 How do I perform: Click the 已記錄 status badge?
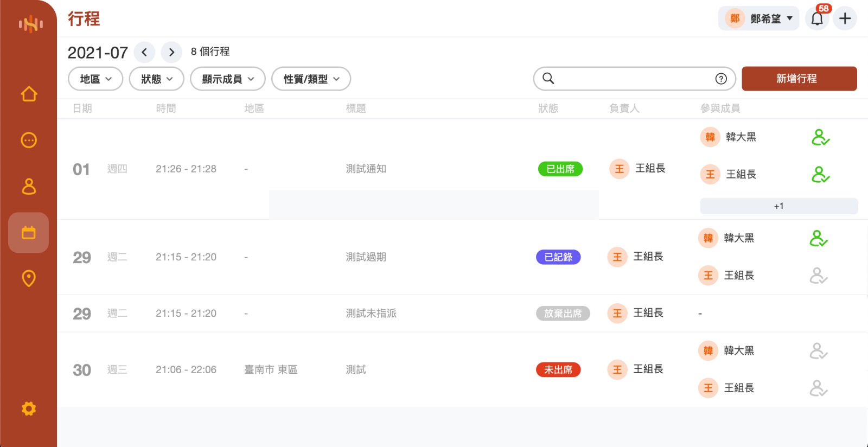[558, 257]
